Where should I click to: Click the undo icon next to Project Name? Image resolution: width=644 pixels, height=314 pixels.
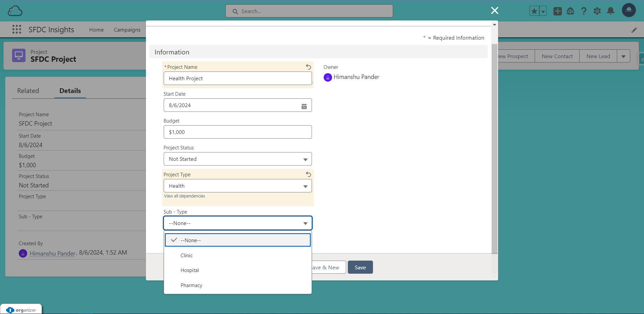(x=308, y=67)
